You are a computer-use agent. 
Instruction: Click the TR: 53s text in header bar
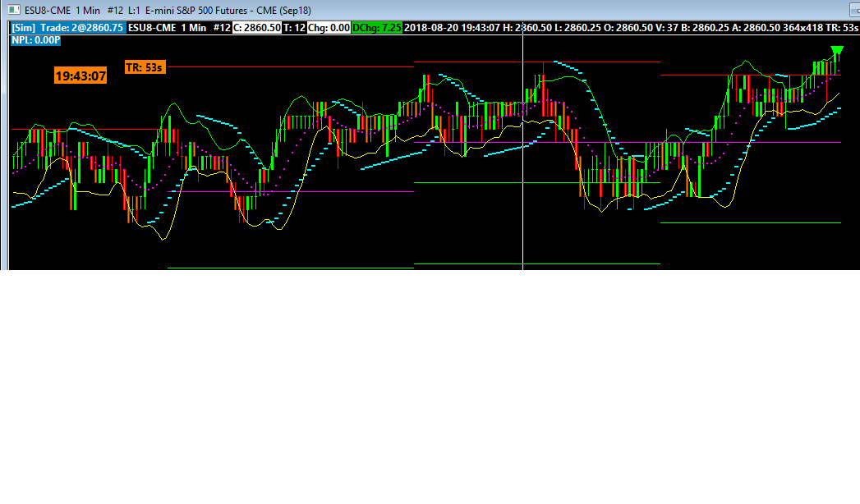coord(842,27)
